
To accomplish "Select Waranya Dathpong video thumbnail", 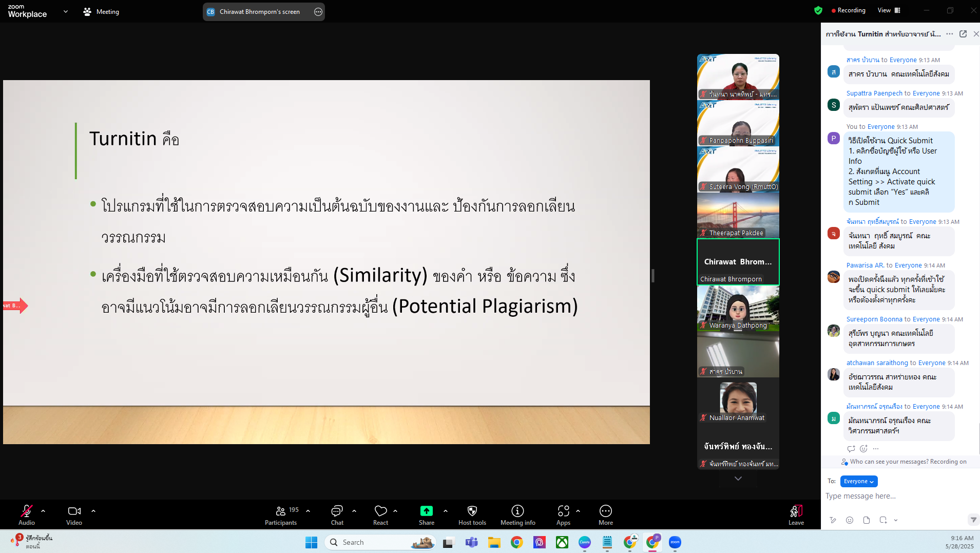I will pos(738,308).
